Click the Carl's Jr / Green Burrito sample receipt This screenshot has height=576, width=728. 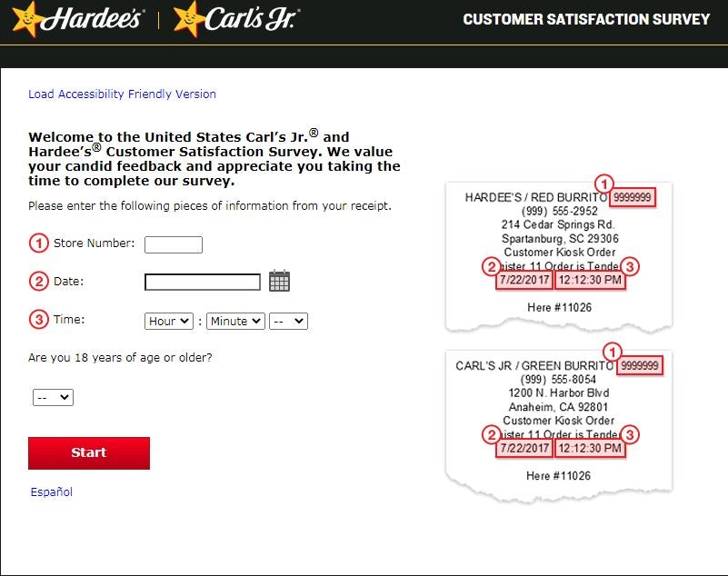pyautogui.click(x=559, y=425)
